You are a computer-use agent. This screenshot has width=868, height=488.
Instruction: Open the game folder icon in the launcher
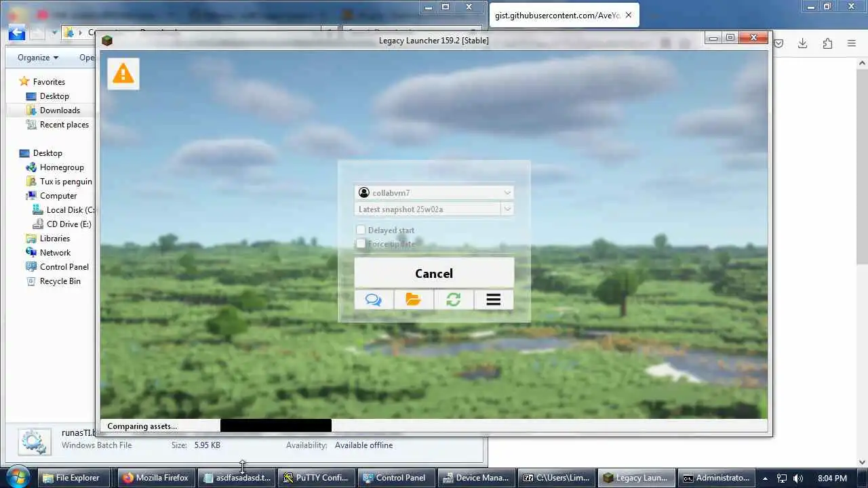tap(414, 300)
